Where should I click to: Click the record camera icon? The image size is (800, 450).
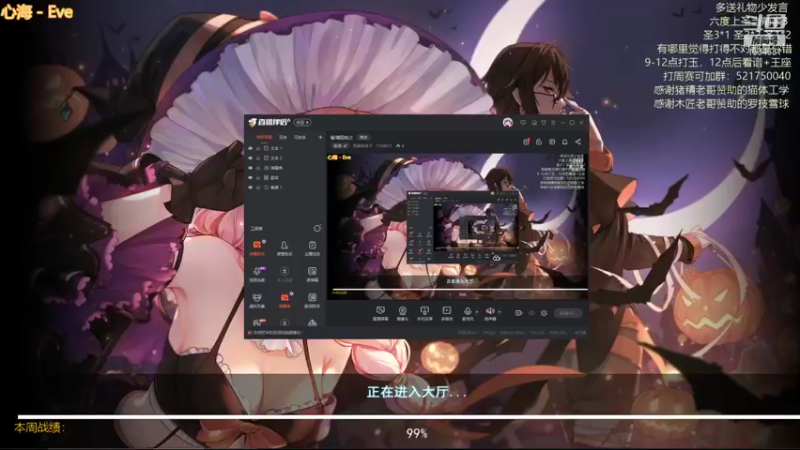518,313
